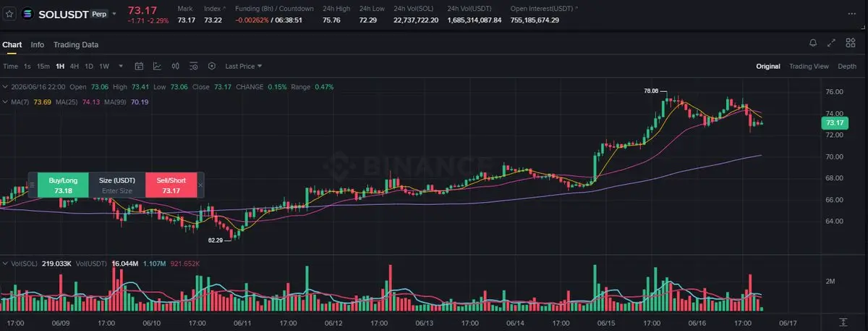Click the 24h Vol(SOL) value 22,737,722.20
868x331 pixels.
(x=416, y=20)
